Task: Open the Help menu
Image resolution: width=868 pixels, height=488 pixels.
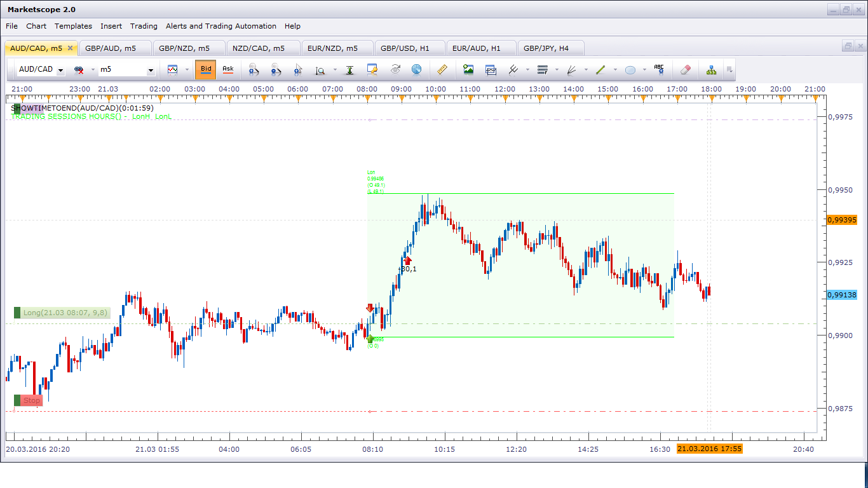Action: 292,26
